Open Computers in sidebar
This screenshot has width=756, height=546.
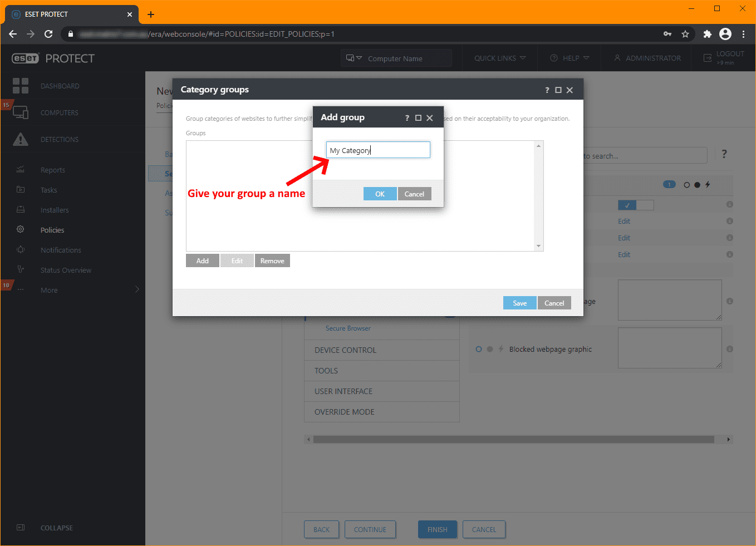coord(60,113)
